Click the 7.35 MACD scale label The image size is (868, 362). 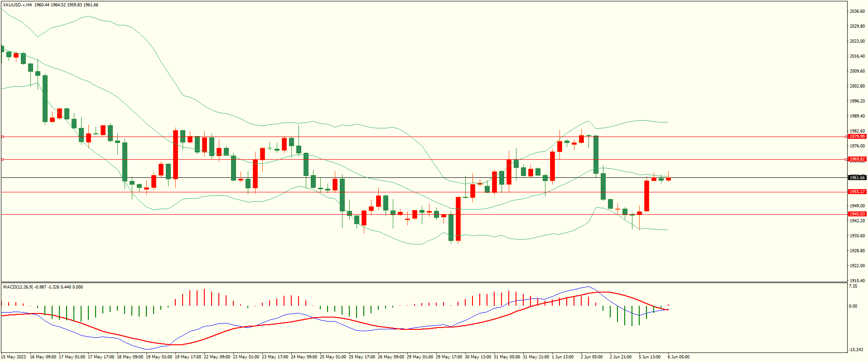click(854, 286)
